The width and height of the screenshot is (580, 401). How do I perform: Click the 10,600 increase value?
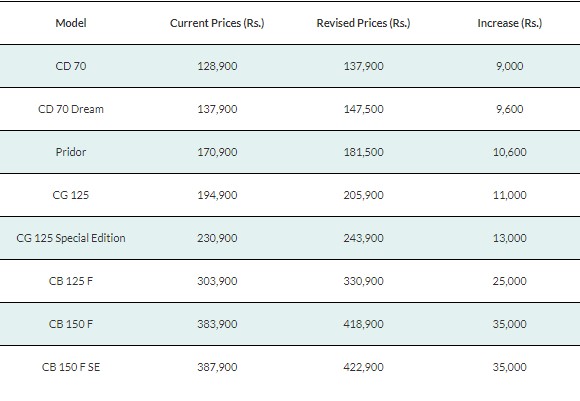coord(510,152)
